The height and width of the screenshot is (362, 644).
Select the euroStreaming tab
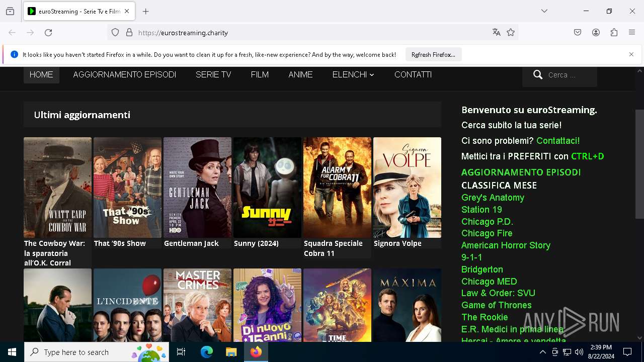pyautogui.click(x=78, y=11)
